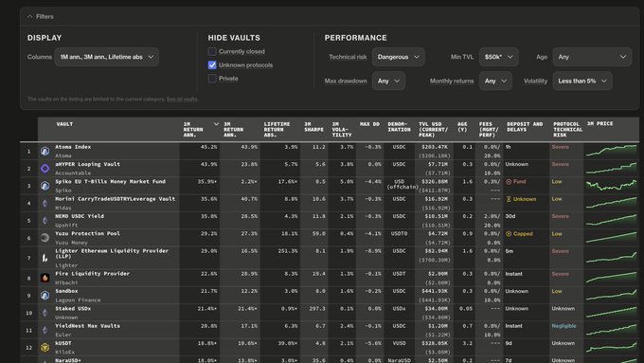
Task: Click the Negligible risk label for YieldNest
Action: 563,326
